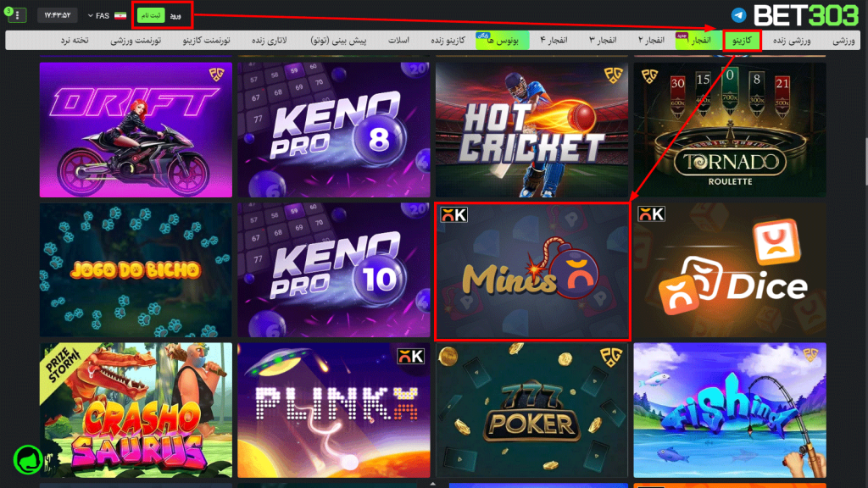This screenshot has height=488, width=868.
Task: Expand the FAS language dropdown
Action: (x=97, y=15)
